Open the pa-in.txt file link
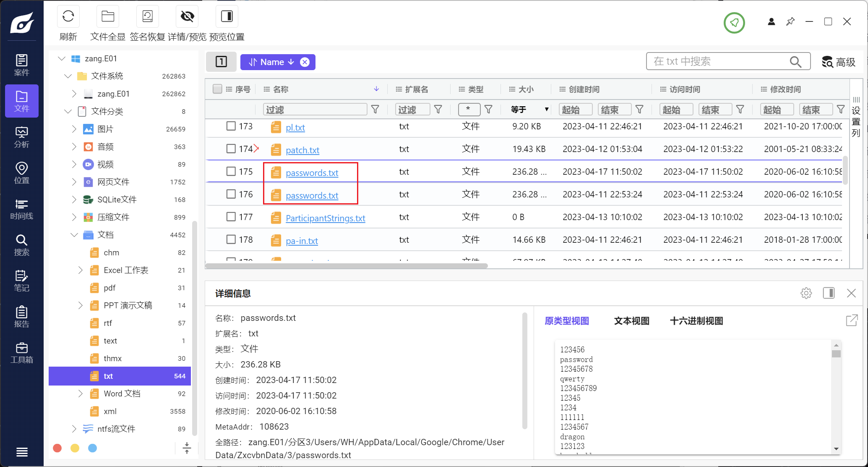The image size is (868, 467). tap(302, 241)
